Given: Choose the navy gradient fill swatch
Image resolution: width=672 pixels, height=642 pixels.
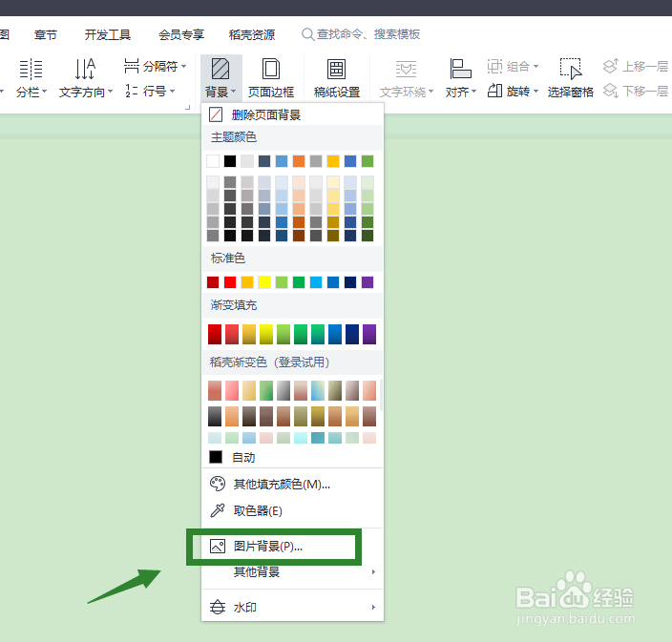Looking at the screenshot, I should tap(352, 334).
